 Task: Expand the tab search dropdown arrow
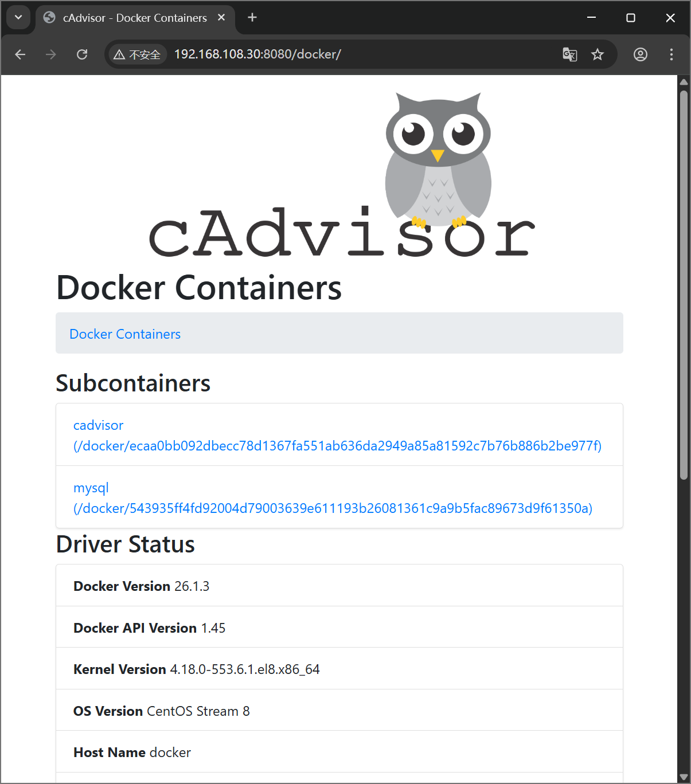click(x=18, y=18)
